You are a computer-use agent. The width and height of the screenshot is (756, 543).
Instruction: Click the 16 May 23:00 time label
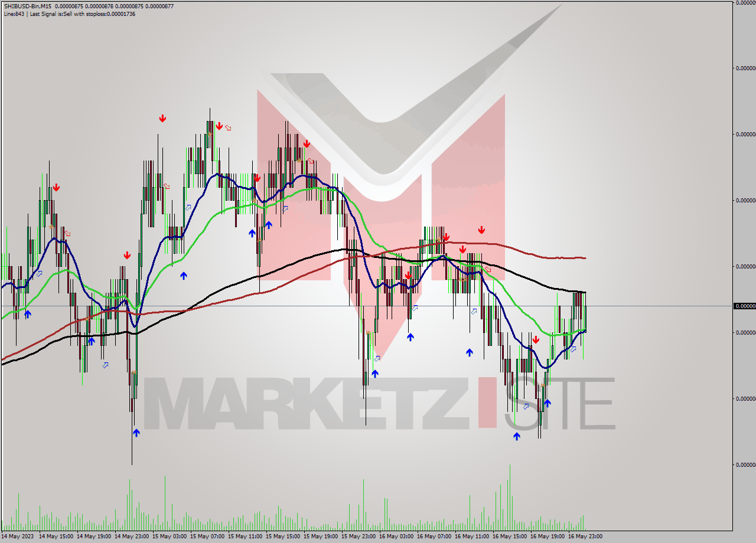click(586, 537)
